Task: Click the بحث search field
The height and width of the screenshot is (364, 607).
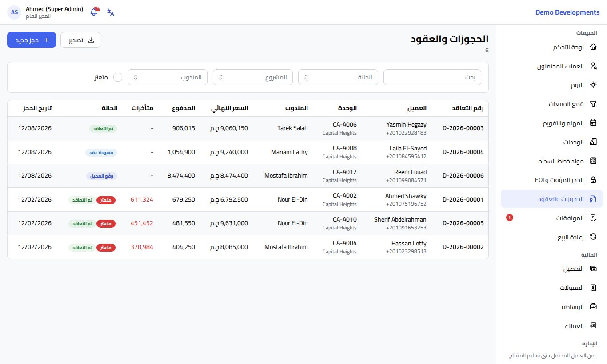Action: coord(432,77)
